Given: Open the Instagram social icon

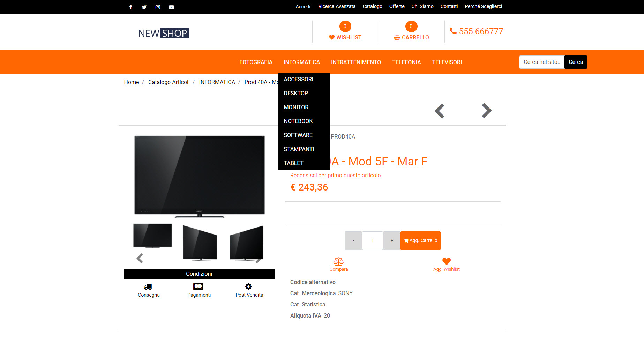Looking at the screenshot, I should (x=158, y=7).
